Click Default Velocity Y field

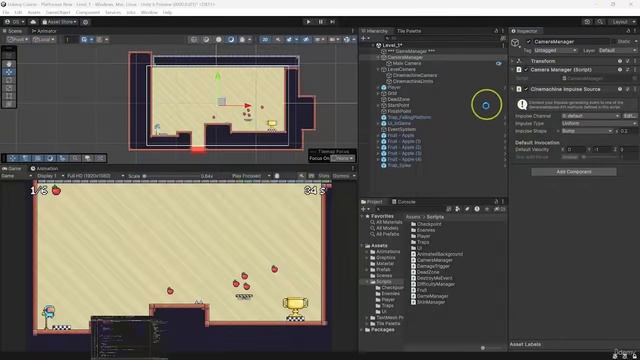602,149
